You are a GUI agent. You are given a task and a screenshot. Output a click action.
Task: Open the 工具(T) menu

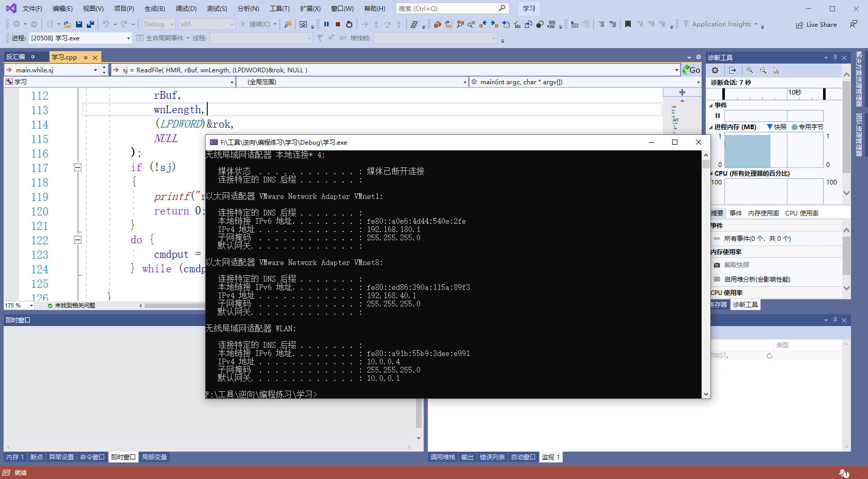pyautogui.click(x=280, y=9)
